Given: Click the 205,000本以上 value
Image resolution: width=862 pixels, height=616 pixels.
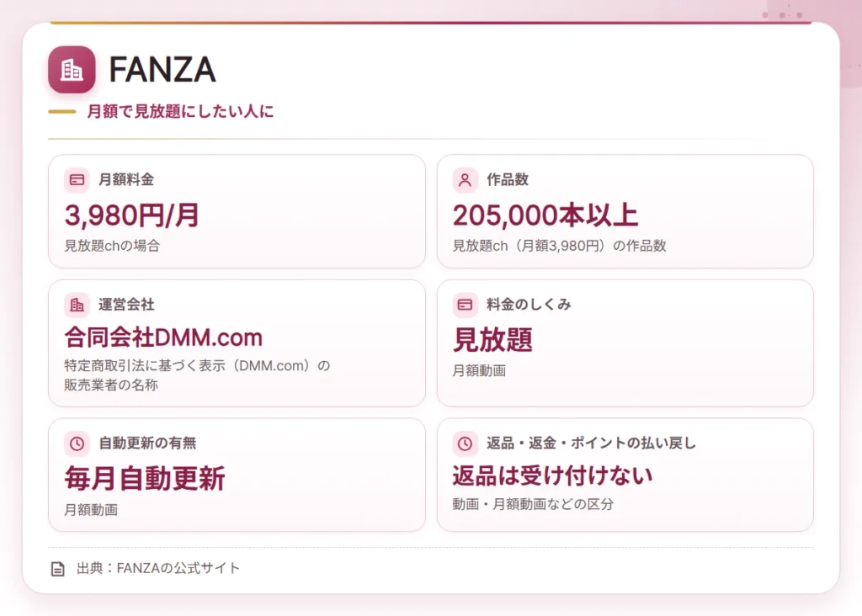Looking at the screenshot, I should (545, 215).
